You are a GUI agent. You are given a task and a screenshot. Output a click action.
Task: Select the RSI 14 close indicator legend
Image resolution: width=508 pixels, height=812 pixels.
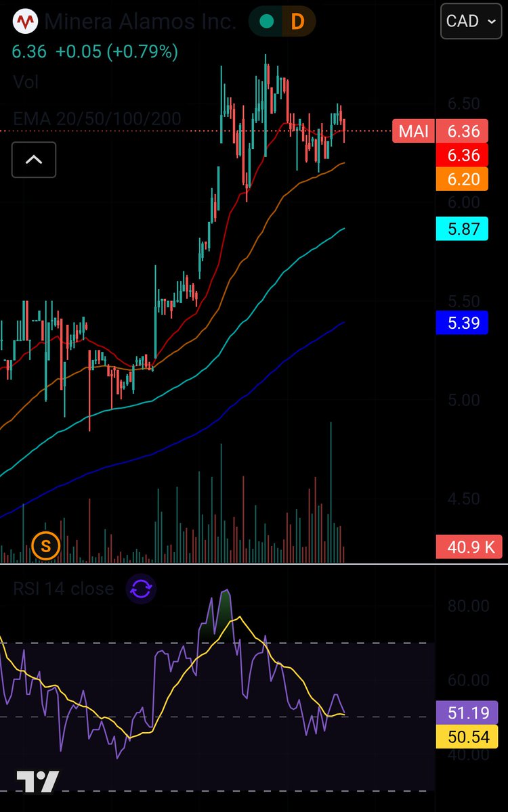click(x=64, y=589)
